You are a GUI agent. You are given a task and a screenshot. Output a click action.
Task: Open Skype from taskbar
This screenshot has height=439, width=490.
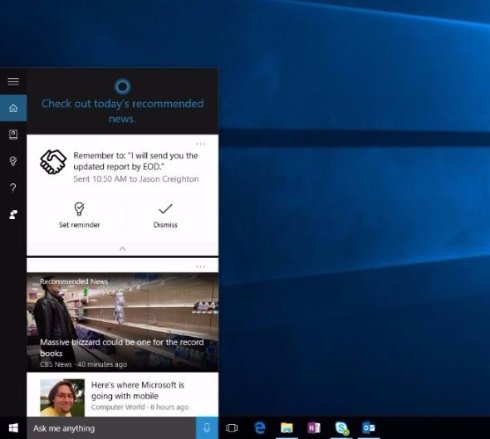342,428
